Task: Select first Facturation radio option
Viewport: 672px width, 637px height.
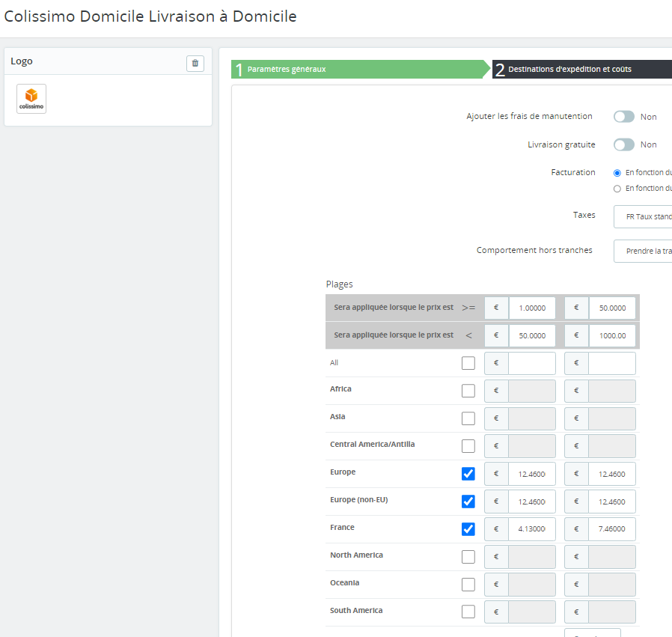Action: coord(617,173)
